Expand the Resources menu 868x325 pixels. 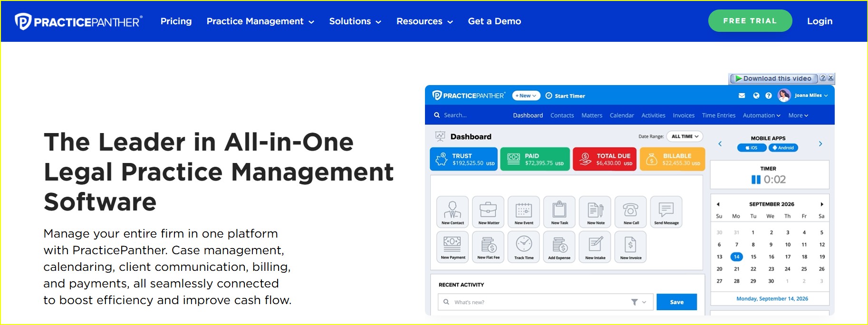pos(424,21)
